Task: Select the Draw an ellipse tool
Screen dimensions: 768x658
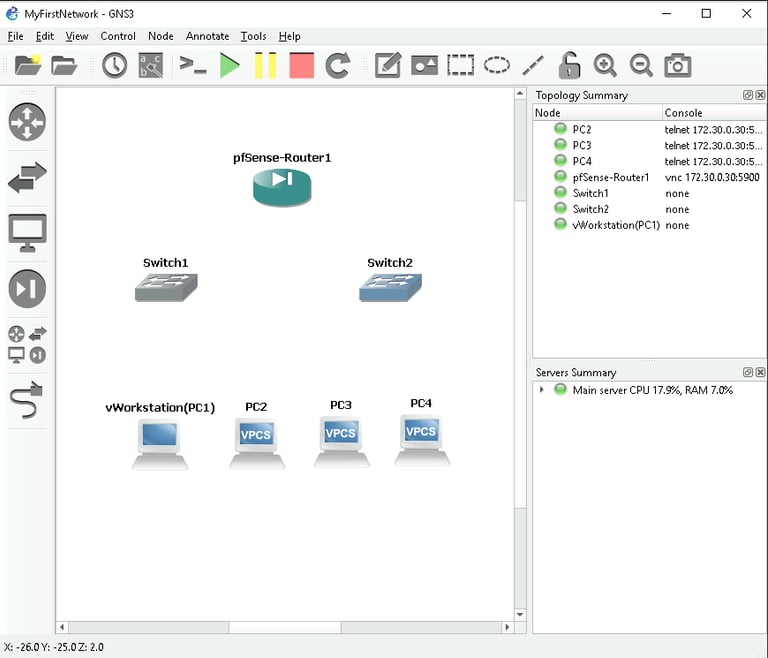Action: point(497,65)
